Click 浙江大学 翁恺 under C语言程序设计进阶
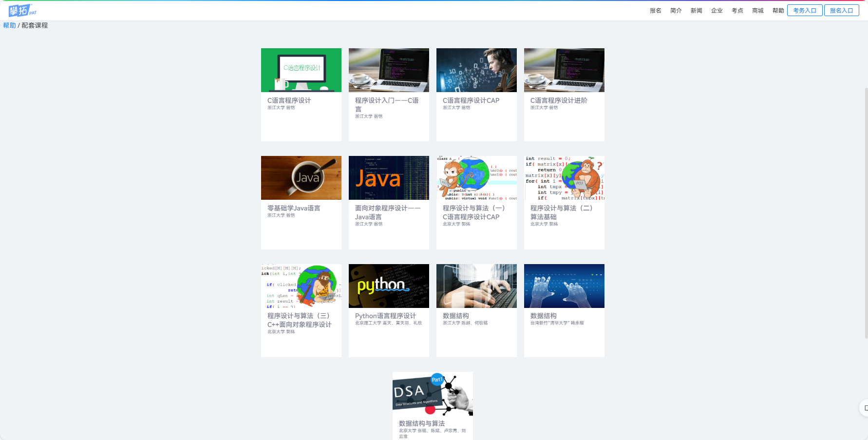868x440 pixels. (x=544, y=108)
